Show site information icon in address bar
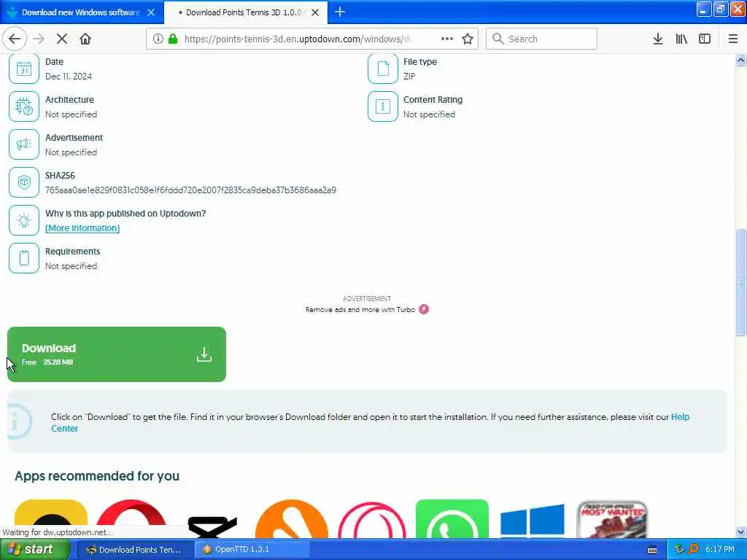The height and width of the screenshot is (560, 747). (x=158, y=39)
